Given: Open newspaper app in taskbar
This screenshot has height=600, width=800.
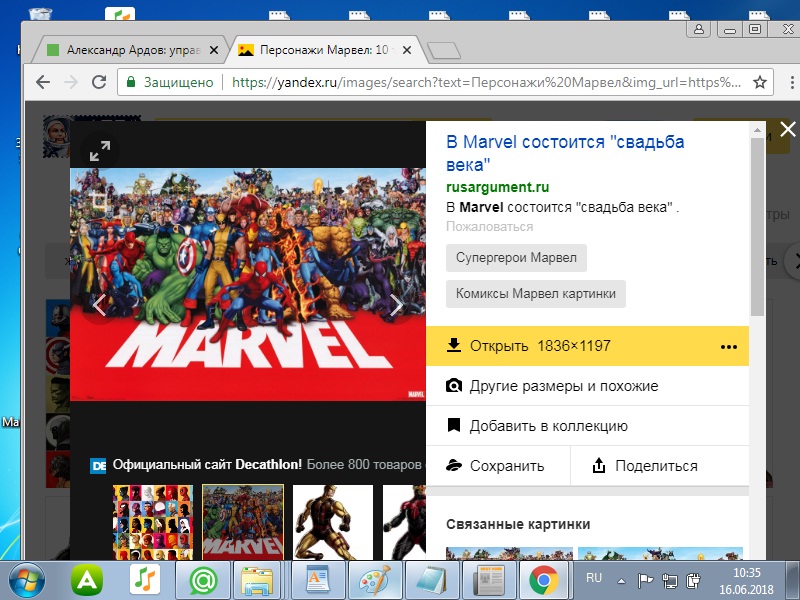Looking at the screenshot, I should 489,581.
